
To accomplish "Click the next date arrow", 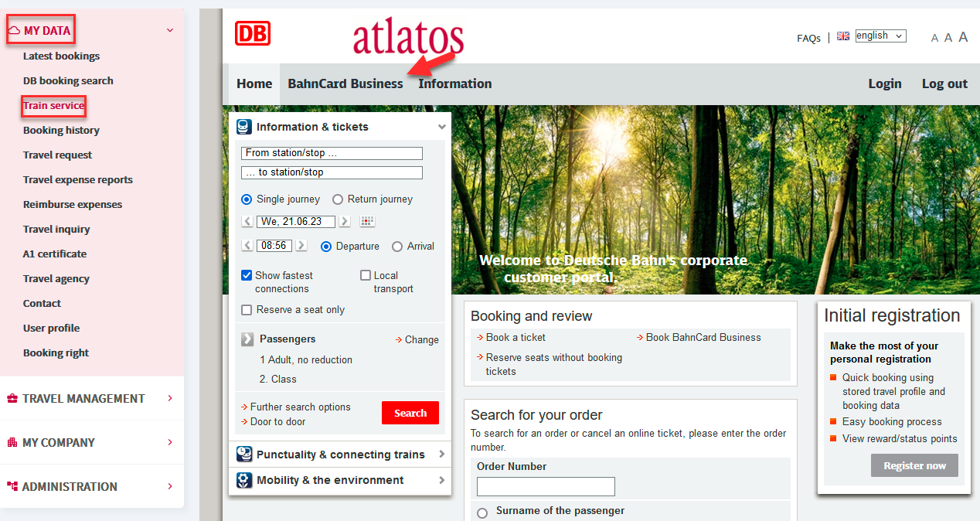I will (x=345, y=222).
